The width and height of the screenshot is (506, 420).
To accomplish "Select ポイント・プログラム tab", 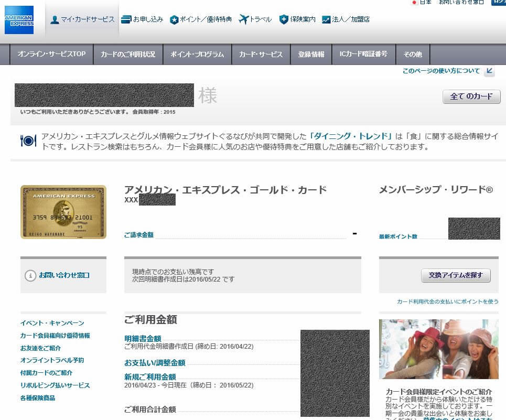I will pos(197,54).
